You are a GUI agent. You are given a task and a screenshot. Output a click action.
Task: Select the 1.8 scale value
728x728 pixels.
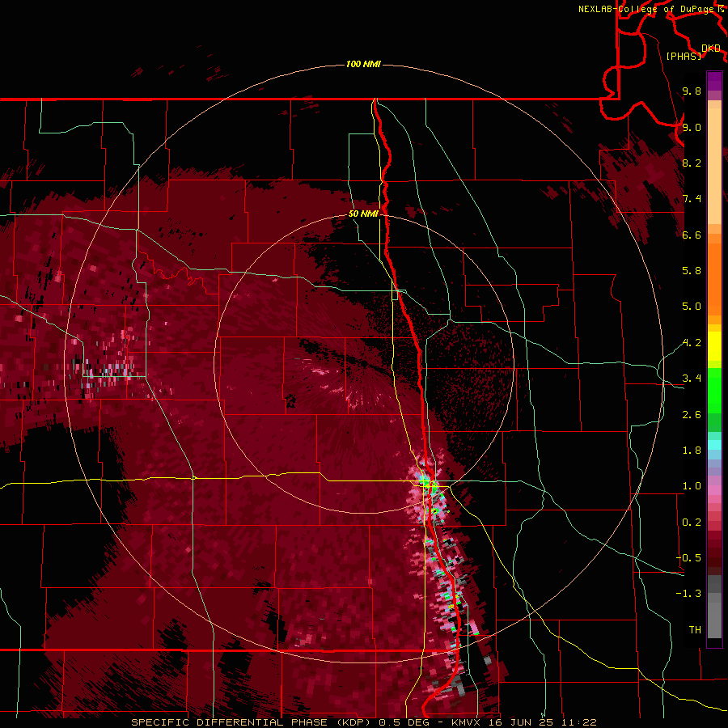692,451
